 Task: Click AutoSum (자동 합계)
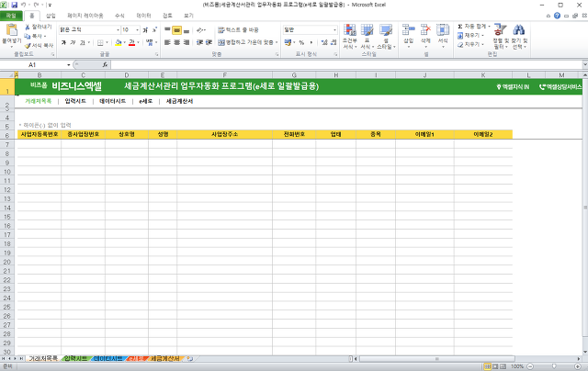tap(474, 27)
